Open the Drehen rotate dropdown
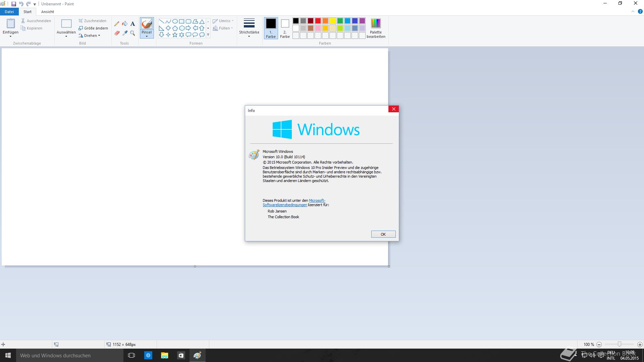The image size is (644, 362). click(x=90, y=36)
